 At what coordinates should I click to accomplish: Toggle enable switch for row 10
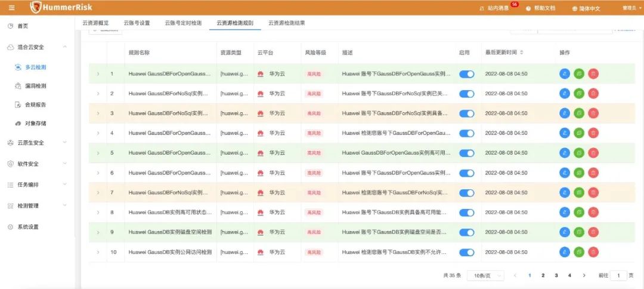466,252
